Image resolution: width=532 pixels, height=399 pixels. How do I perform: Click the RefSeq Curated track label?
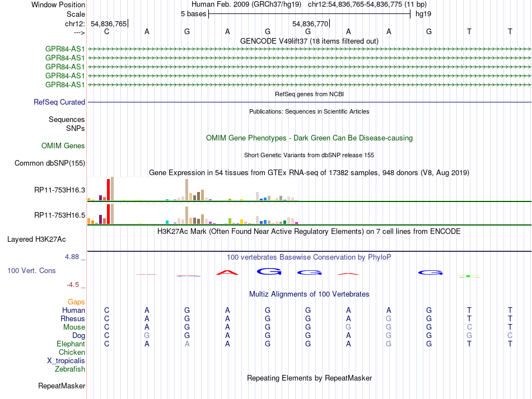pyautogui.click(x=59, y=102)
